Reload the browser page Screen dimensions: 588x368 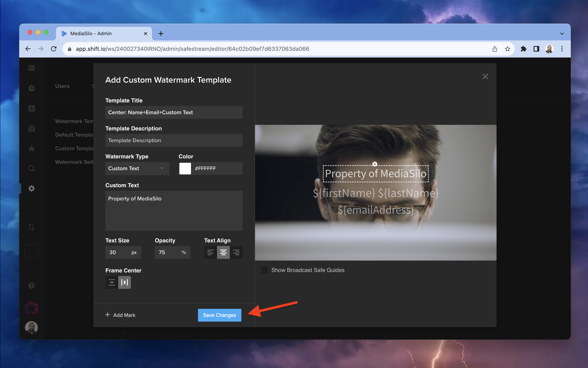tap(54, 49)
